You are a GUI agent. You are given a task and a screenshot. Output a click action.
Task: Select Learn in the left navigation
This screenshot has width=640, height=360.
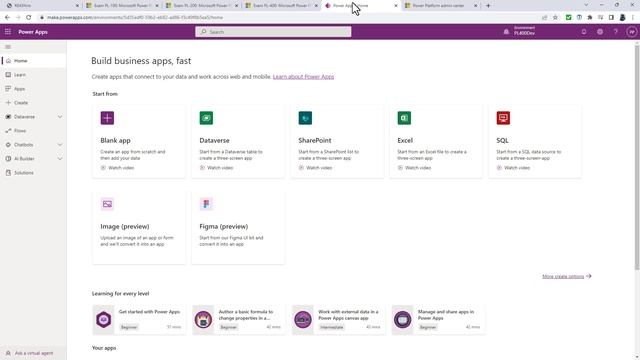[33, 75]
